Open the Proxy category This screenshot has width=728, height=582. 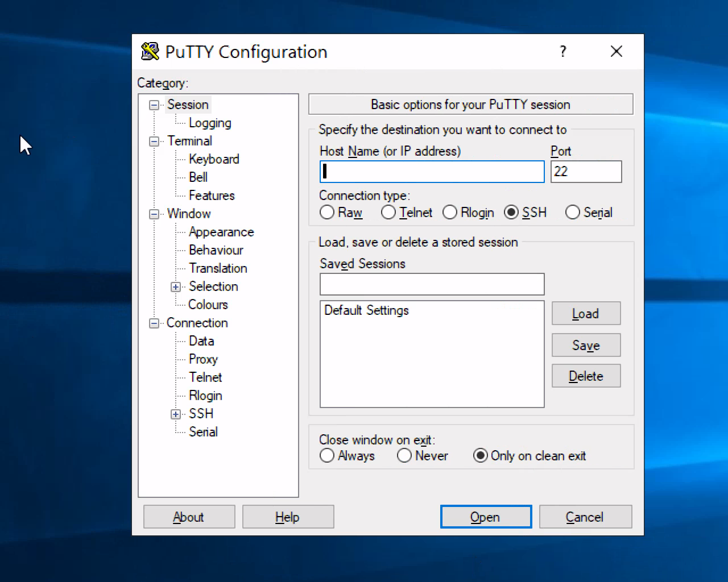click(x=203, y=359)
